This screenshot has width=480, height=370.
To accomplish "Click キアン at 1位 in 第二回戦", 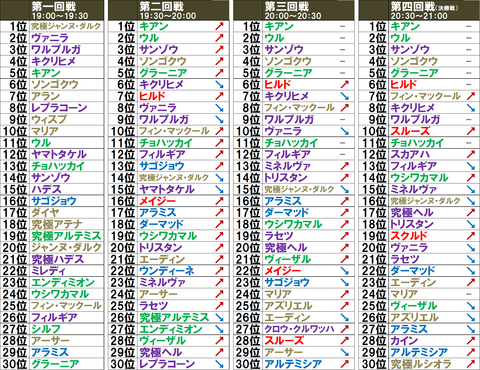I will tap(154, 26).
